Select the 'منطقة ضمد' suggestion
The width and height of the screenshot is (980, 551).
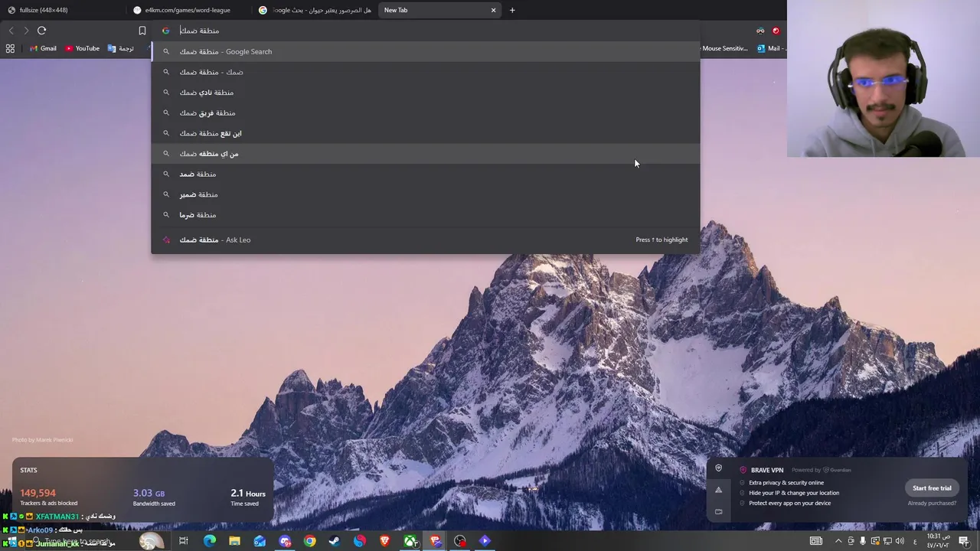426,174
